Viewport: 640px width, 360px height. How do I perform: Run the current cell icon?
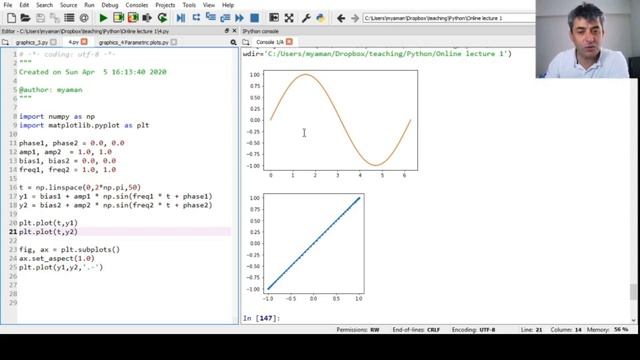[118, 18]
